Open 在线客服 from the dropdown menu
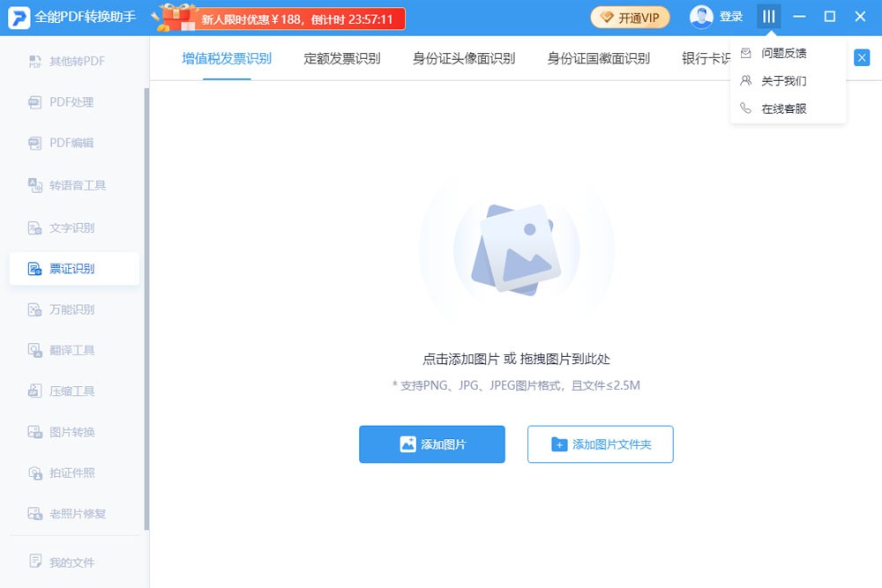Image resolution: width=882 pixels, height=588 pixels. tap(783, 108)
